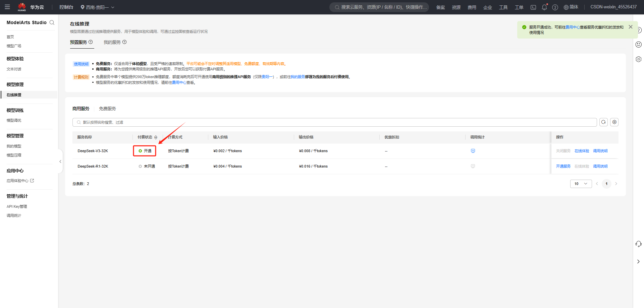644x308 pixels.
Task: Close the 服务开通成功 notification
Action: pyautogui.click(x=631, y=27)
